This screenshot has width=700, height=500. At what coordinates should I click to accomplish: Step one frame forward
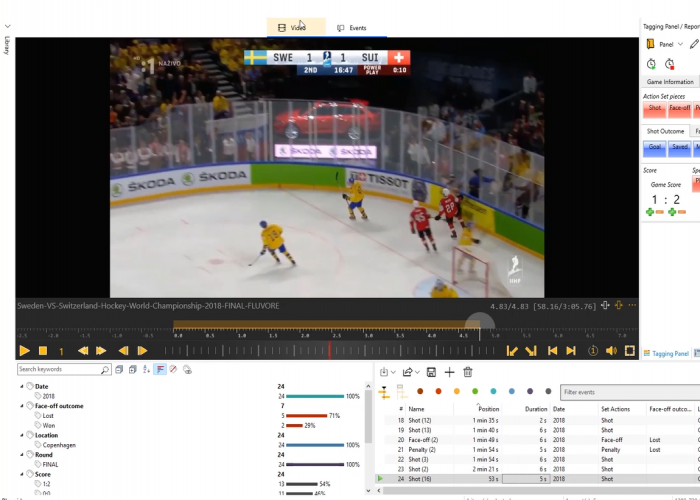pos(142,351)
